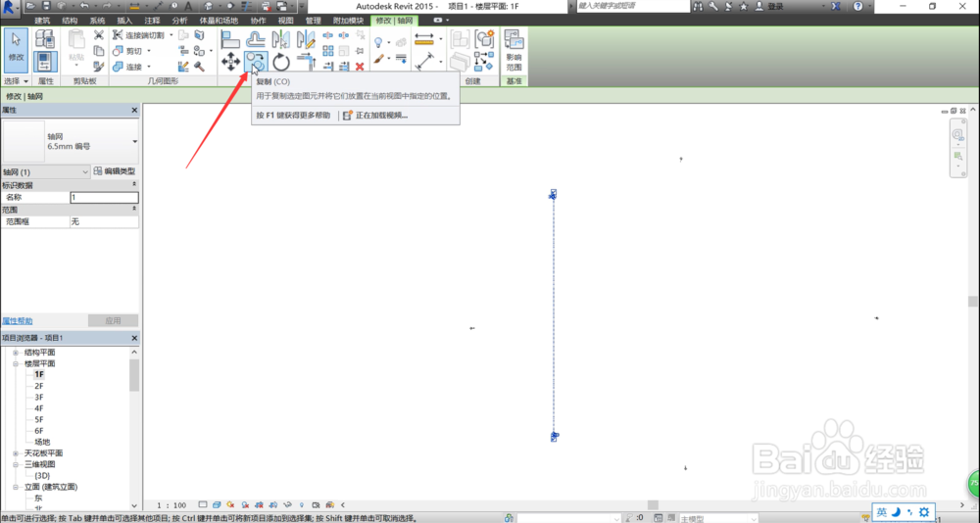Select the {3D} view in project browser
The height and width of the screenshot is (523, 980).
click(42, 476)
